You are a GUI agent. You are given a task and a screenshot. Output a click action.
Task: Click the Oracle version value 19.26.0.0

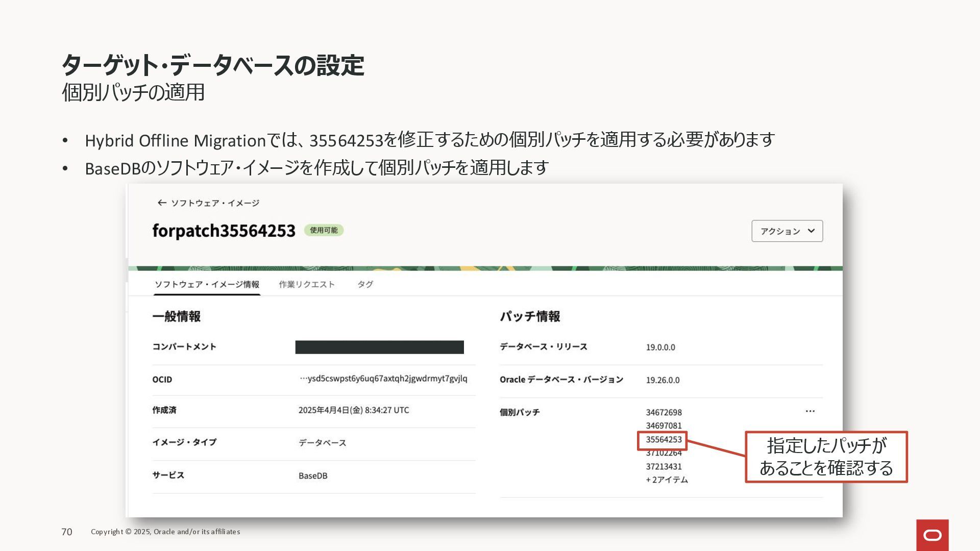tap(663, 380)
